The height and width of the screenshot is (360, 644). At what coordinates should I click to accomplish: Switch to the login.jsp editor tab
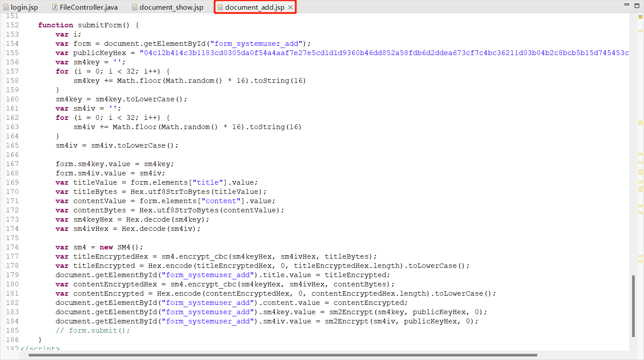point(21,7)
